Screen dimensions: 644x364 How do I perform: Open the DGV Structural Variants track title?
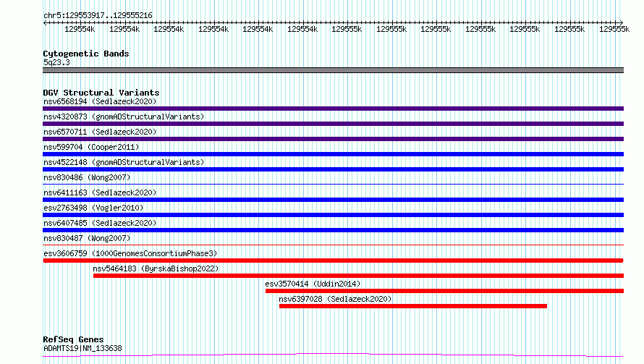tap(101, 93)
